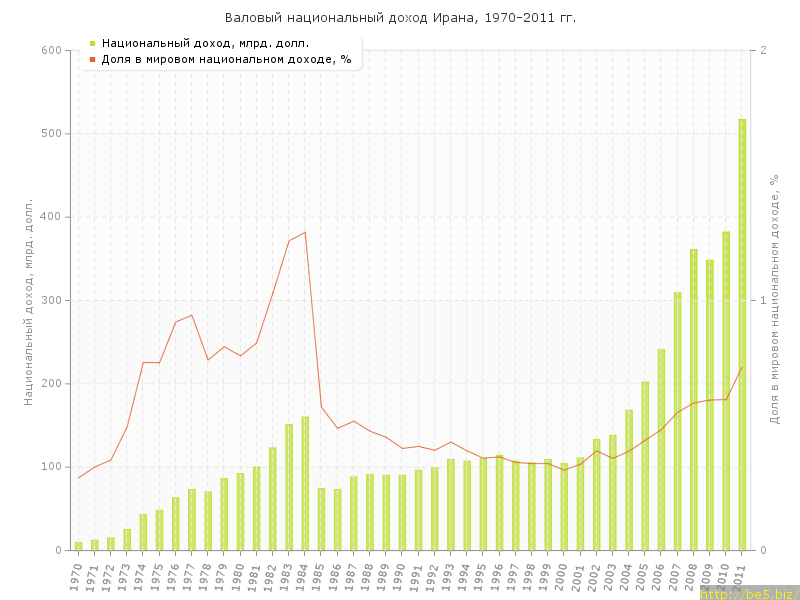Click the right vertical axis title

coord(774,300)
